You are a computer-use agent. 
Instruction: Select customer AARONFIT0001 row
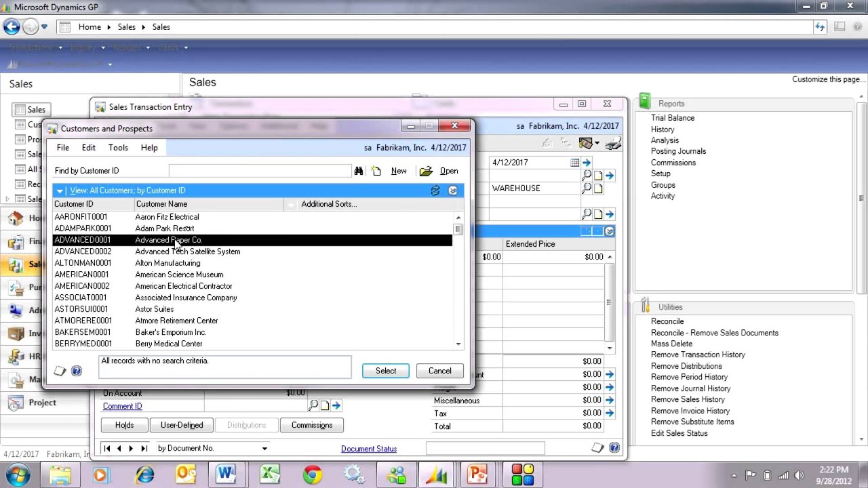(x=252, y=217)
